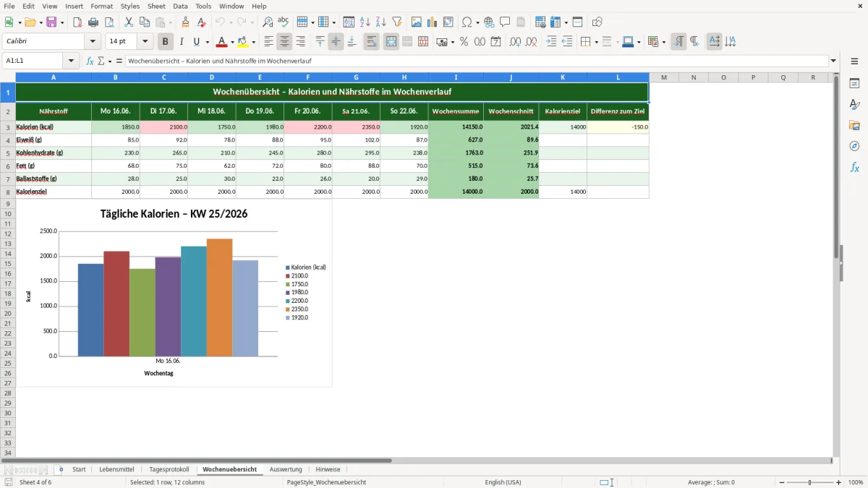868x488 pixels.
Task: Open the Borders dropdown arrow
Action: 595,42
